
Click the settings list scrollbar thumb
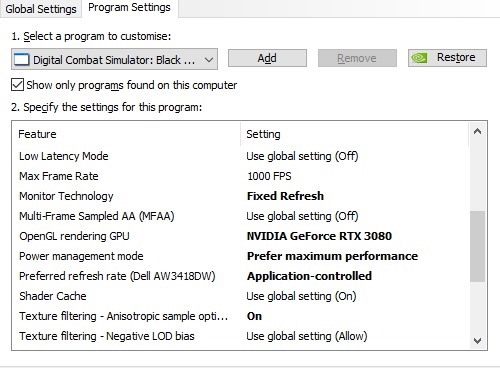[x=477, y=246]
